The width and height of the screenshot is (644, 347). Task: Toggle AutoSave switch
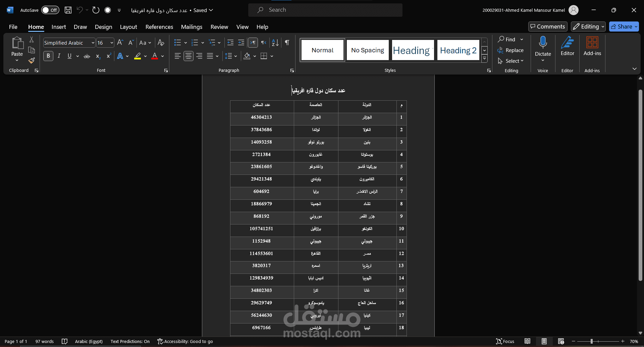[50, 10]
